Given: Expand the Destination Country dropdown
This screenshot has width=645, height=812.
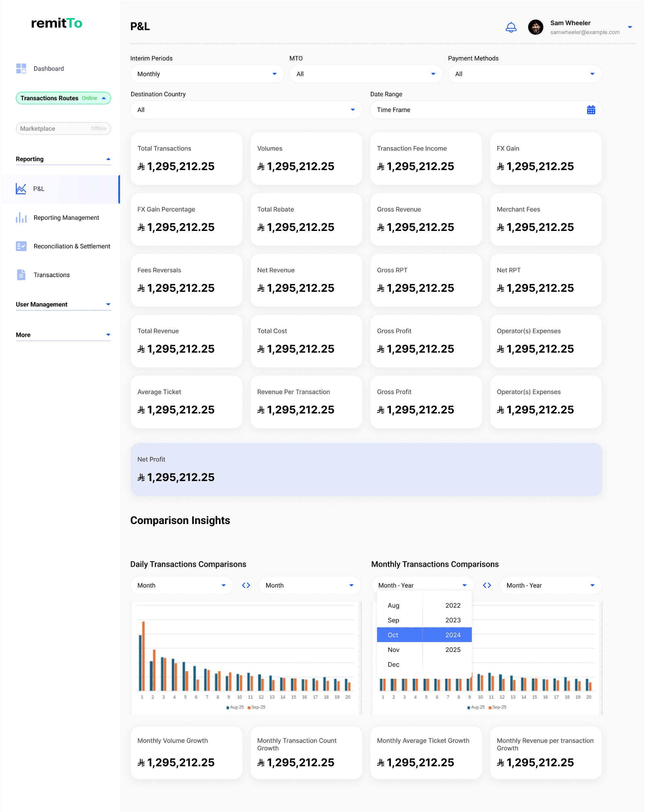Looking at the screenshot, I should 246,110.
